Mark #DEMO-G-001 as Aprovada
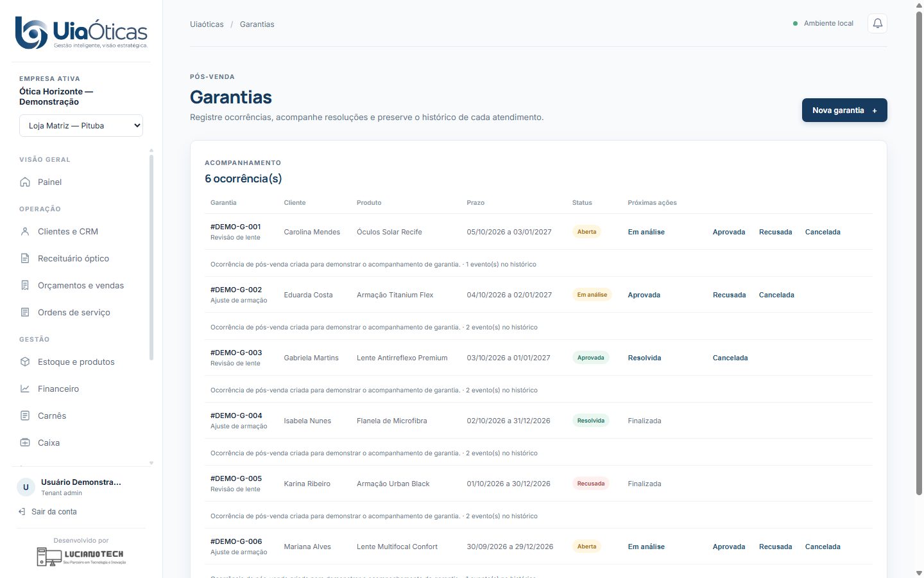Image resolution: width=924 pixels, height=578 pixels. [729, 232]
